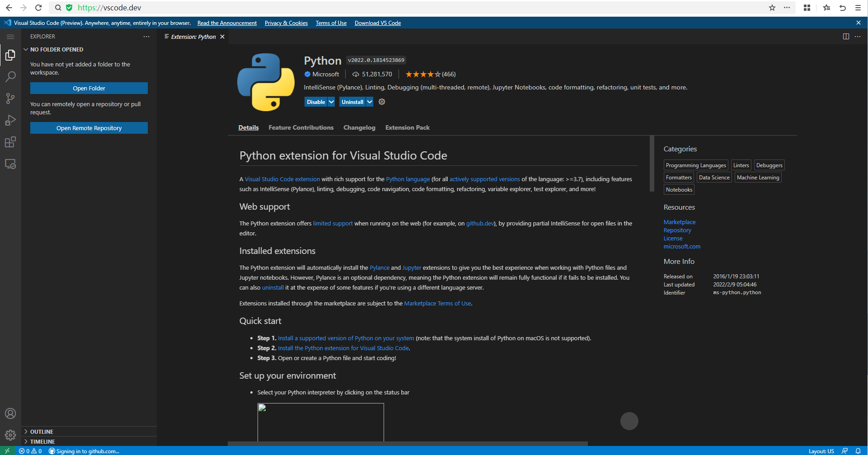
Task: Bookmark this page with star icon
Action: [x=772, y=8]
